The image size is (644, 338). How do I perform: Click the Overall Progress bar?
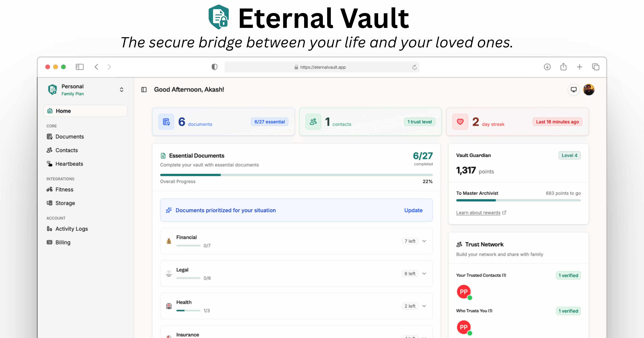(x=296, y=175)
